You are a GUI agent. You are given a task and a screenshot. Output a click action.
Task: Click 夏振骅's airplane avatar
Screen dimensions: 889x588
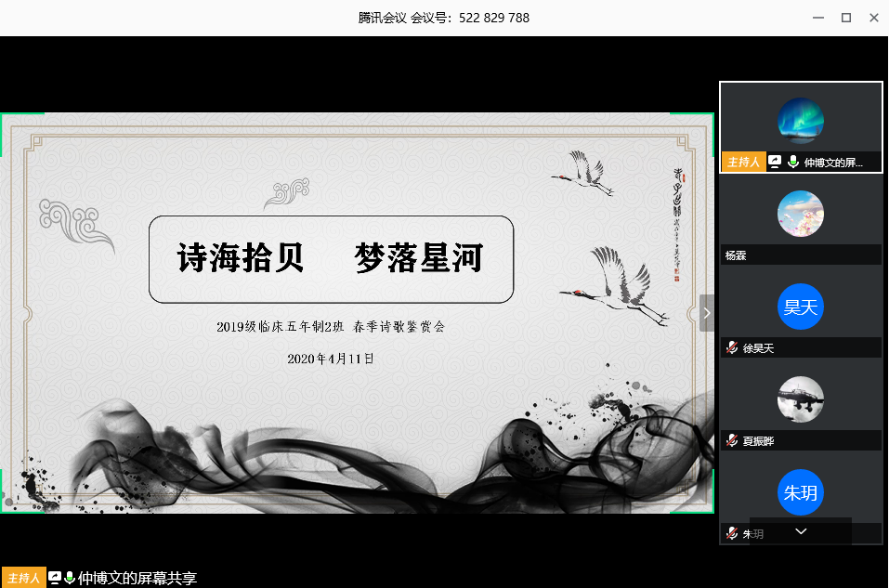point(800,399)
